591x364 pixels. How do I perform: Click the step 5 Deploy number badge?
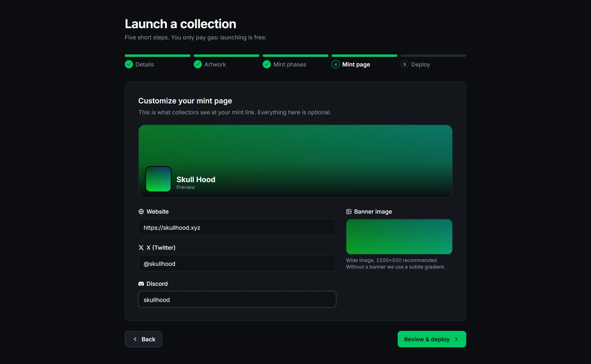pos(405,64)
